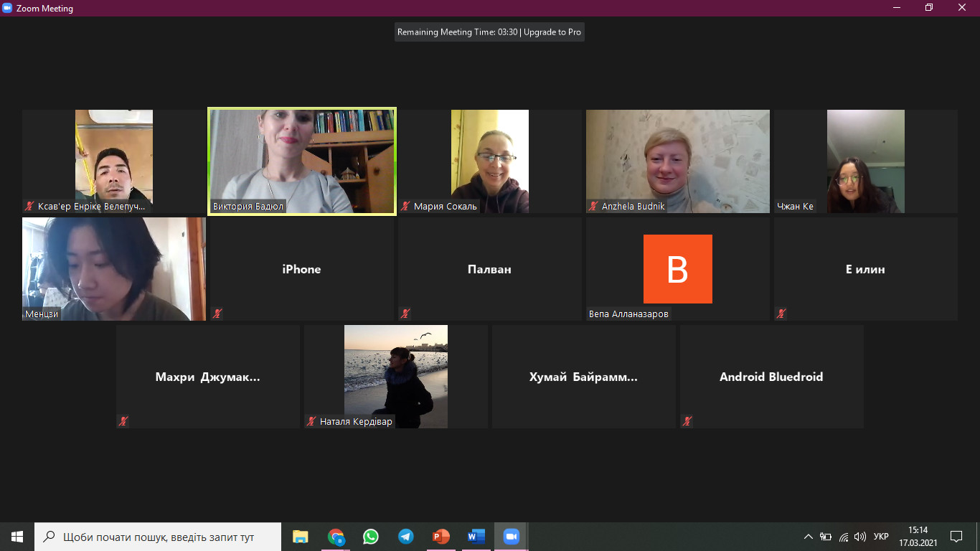Image resolution: width=980 pixels, height=551 pixels.
Task: Open the УКР input language switcher
Action: (881, 537)
